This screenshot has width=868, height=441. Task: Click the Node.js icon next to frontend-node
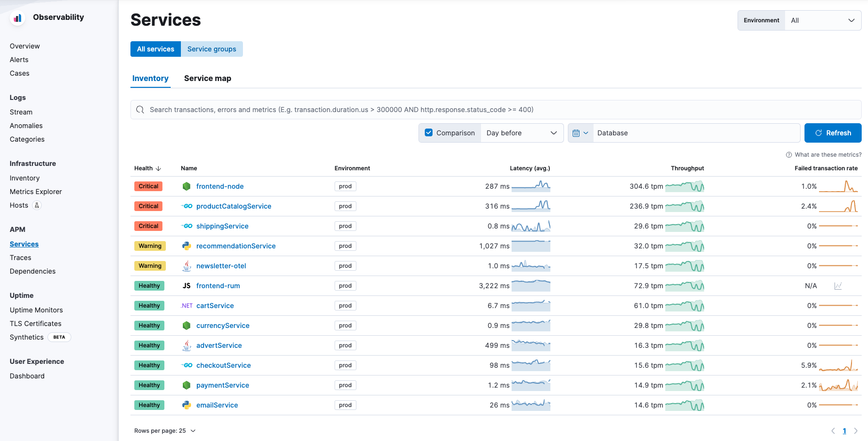(186, 186)
